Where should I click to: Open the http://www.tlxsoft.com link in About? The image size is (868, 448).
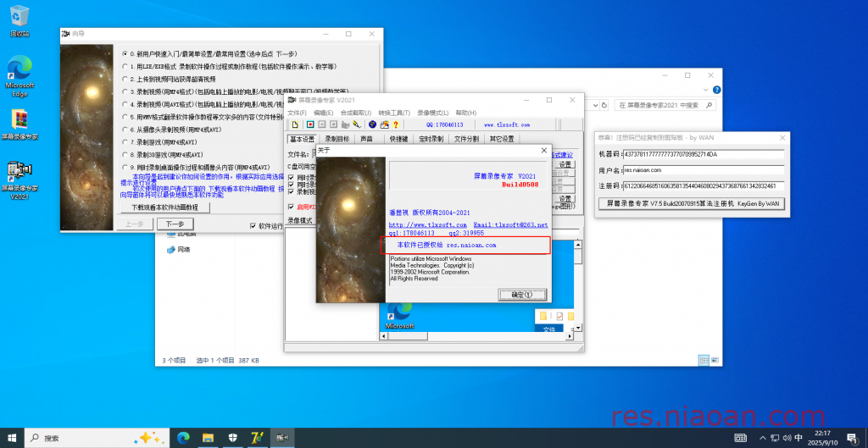tap(428, 225)
